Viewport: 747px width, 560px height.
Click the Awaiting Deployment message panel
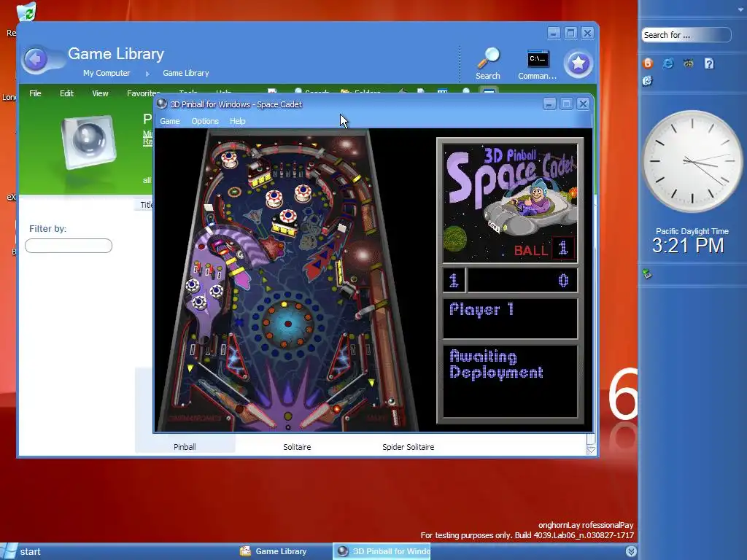point(510,381)
